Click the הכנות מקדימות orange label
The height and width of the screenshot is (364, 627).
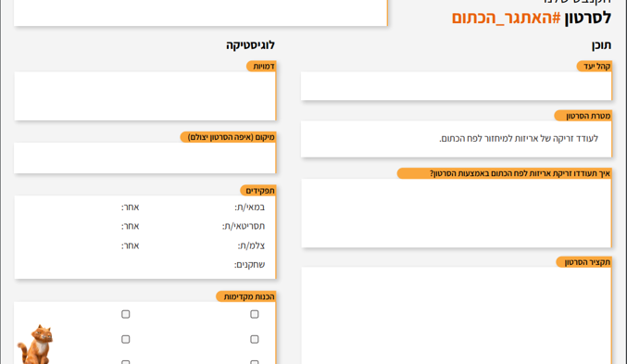click(246, 296)
